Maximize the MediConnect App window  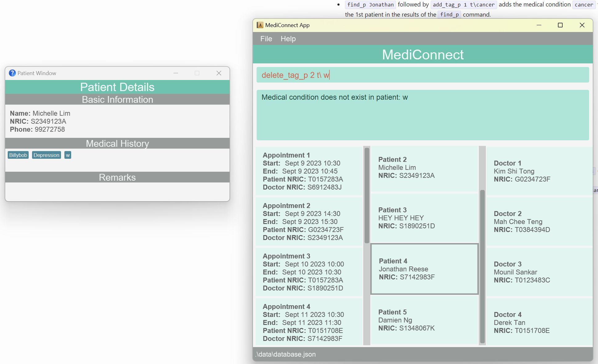point(560,25)
